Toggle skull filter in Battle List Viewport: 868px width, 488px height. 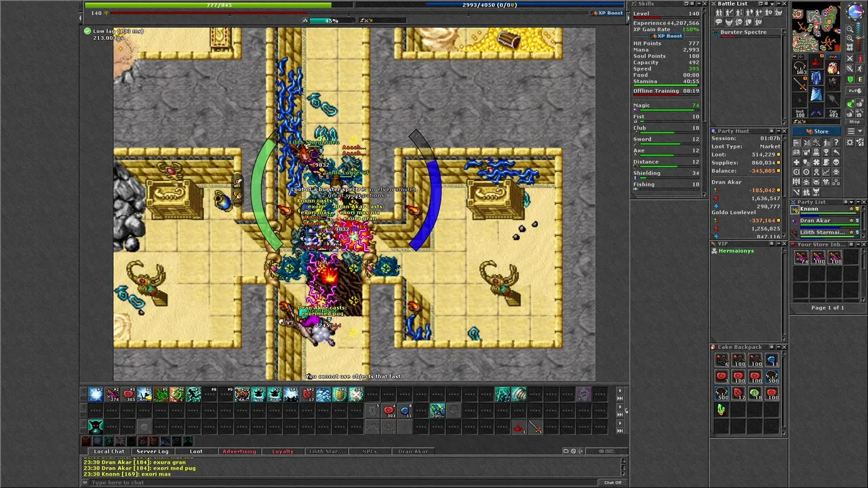coord(738,22)
